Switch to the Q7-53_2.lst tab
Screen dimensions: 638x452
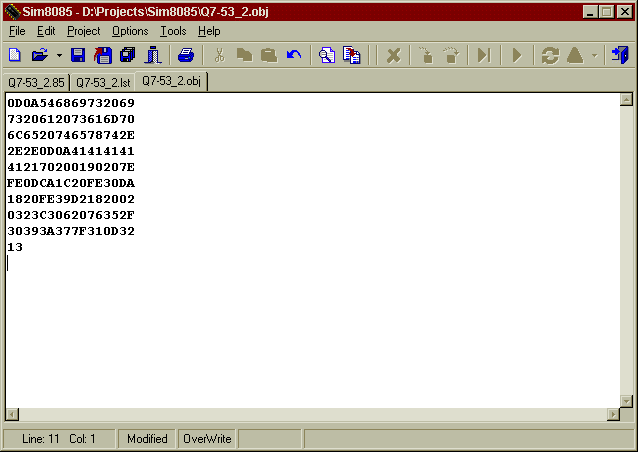[x=103, y=82]
